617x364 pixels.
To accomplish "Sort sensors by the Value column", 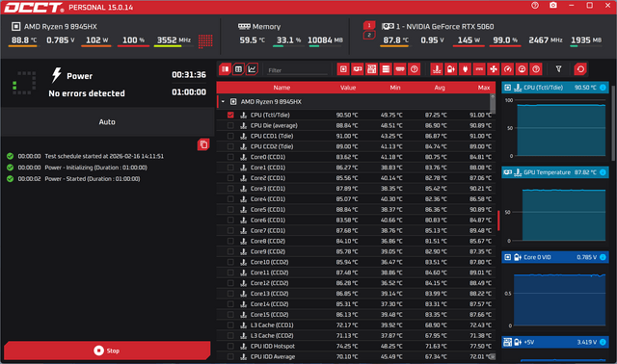I will [x=348, y=88].
